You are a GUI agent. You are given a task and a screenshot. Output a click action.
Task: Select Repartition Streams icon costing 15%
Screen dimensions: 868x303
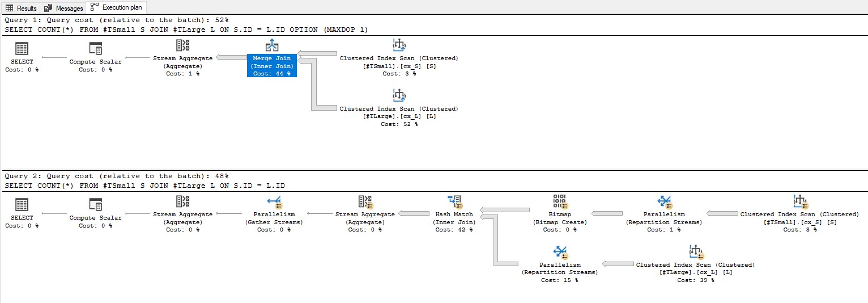point(560,252)
